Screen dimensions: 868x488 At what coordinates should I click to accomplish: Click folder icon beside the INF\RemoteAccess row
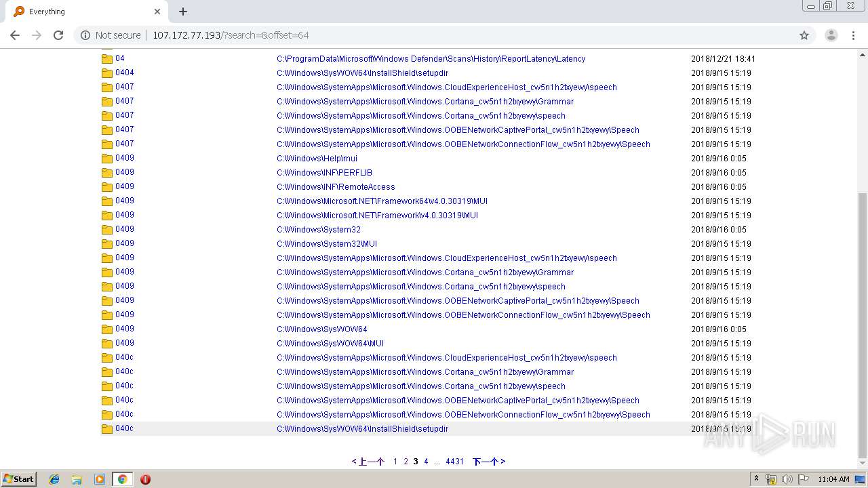106,187
